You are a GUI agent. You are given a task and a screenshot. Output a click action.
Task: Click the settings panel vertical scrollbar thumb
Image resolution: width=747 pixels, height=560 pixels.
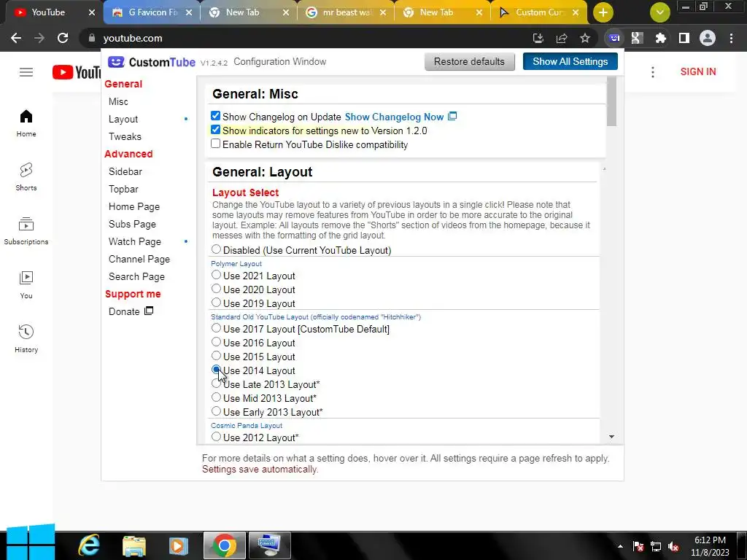coord(612,101)
